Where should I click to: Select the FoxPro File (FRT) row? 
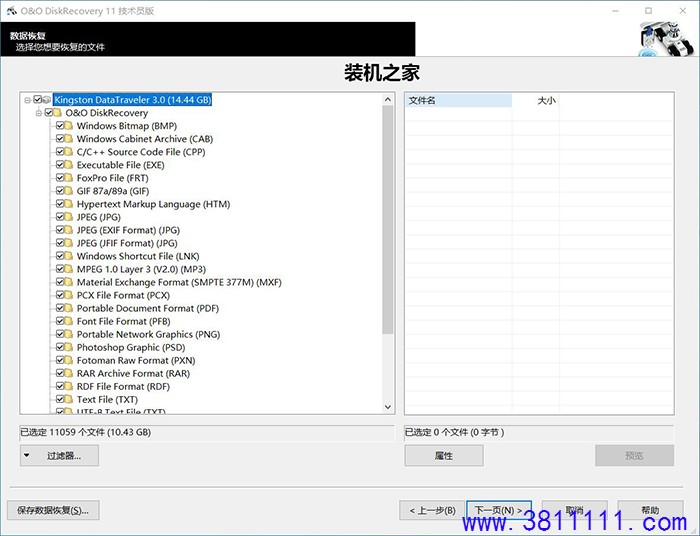tap(112, 178)
